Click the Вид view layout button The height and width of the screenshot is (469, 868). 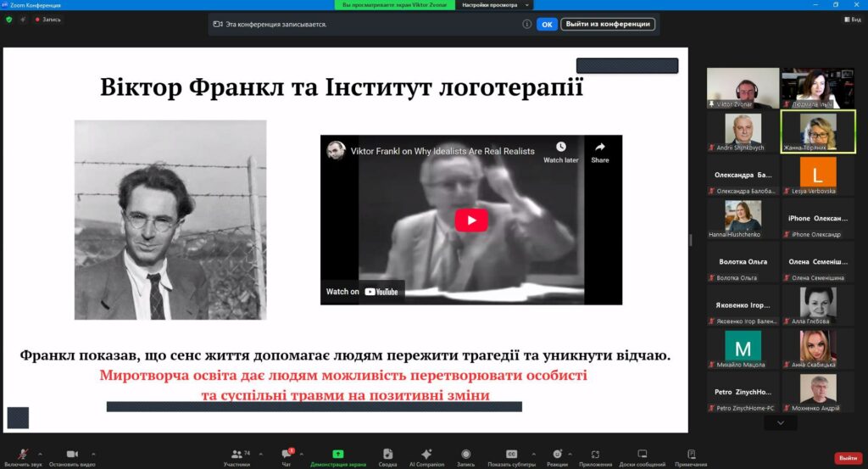[x=853, y=20]
